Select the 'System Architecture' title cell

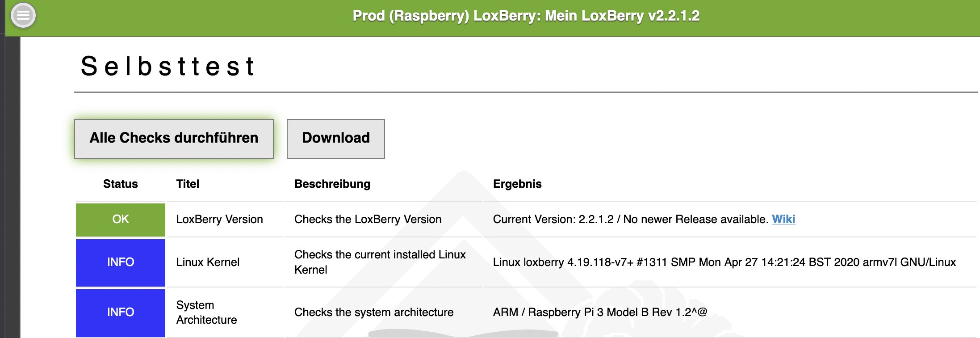206,312
